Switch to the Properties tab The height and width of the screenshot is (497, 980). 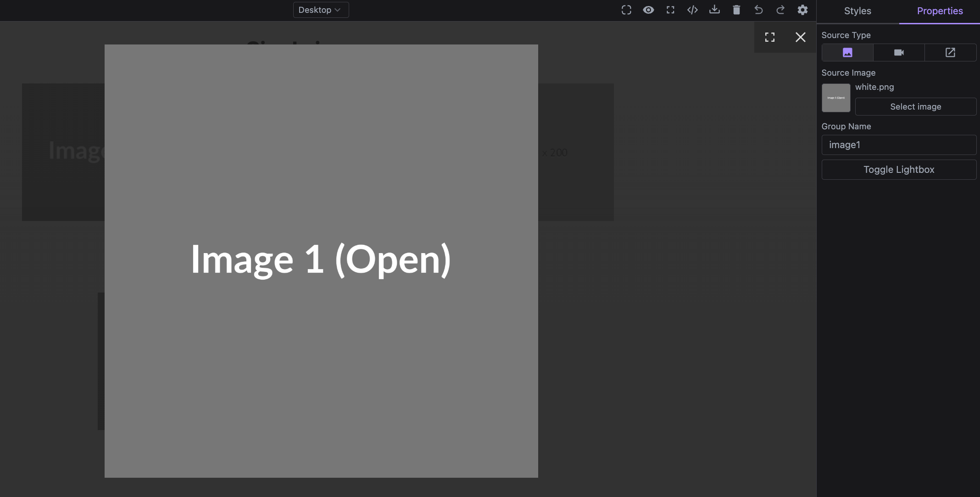click(940, 11)
